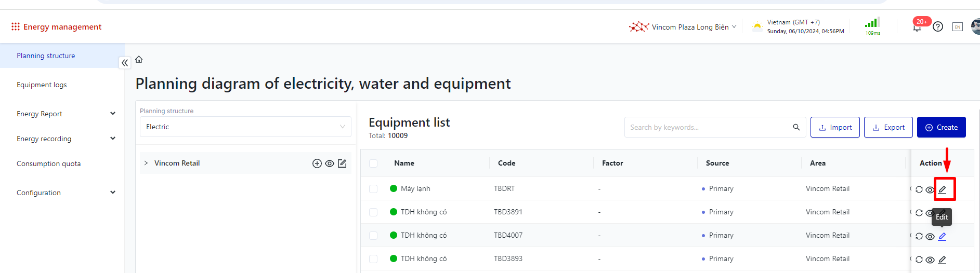980x273 pixels.
Task: View details of TBD3893 via eye icon
Action: tap(930, 260)
